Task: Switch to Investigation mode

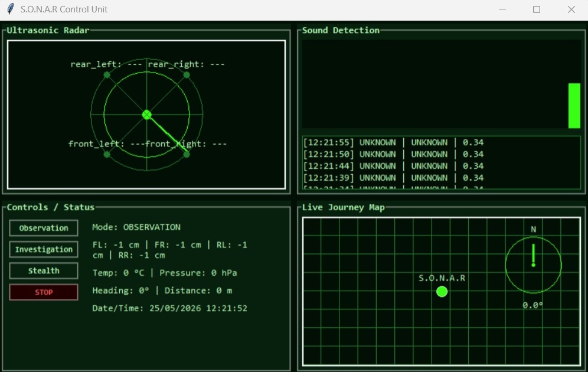Action: pyautogui.click(x=44, y=249)
